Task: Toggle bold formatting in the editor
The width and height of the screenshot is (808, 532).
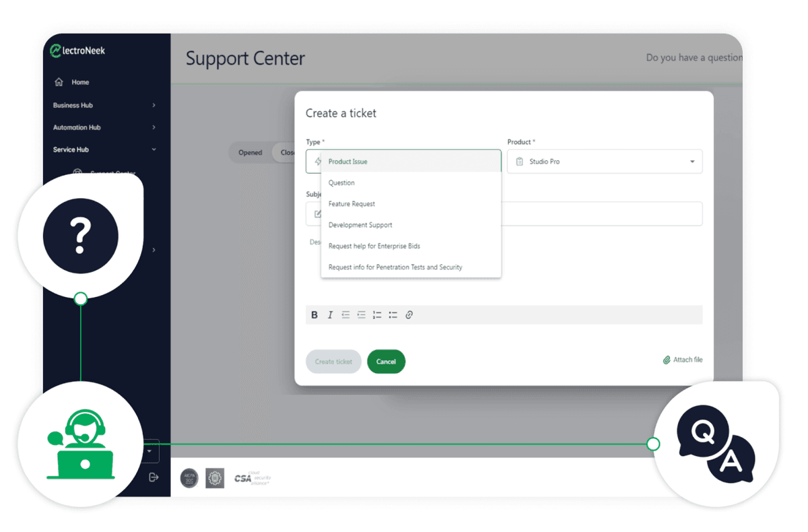Action: coord(314,314)
